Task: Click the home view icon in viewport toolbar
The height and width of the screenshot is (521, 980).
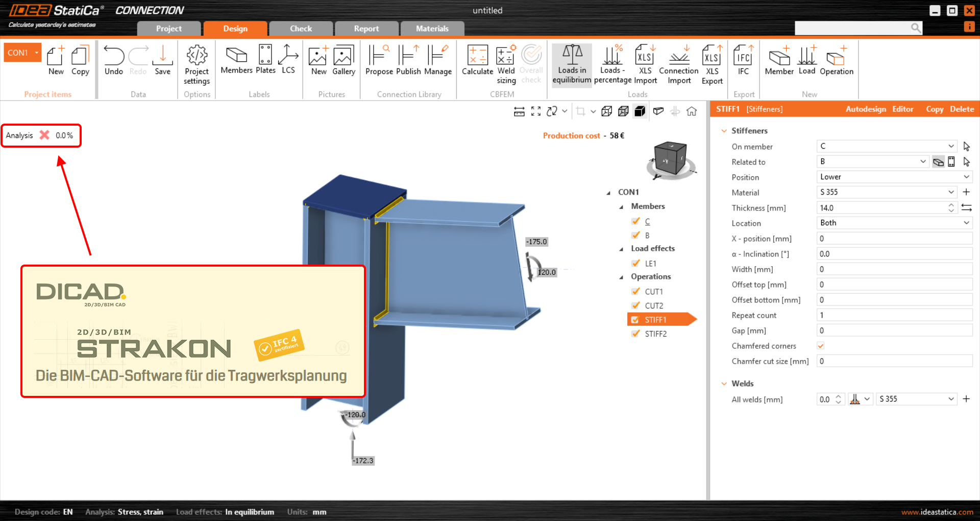Action: pyautogui.click(x=692, y=111)
